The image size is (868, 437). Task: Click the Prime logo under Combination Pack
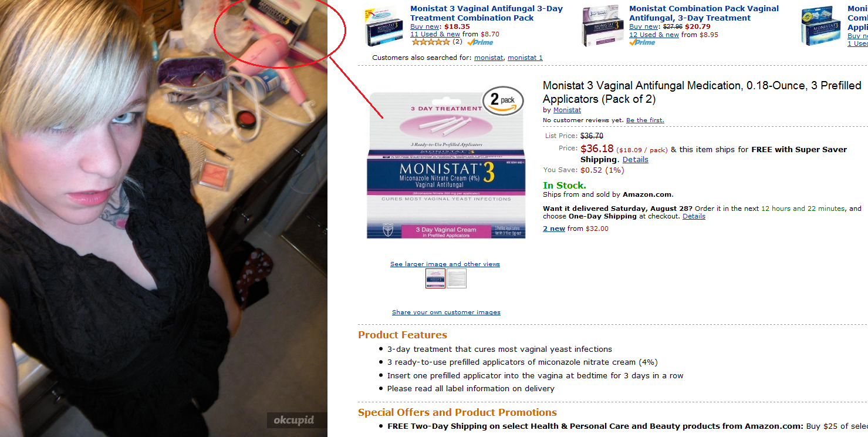pyautogui.click(x=641, y=42)
